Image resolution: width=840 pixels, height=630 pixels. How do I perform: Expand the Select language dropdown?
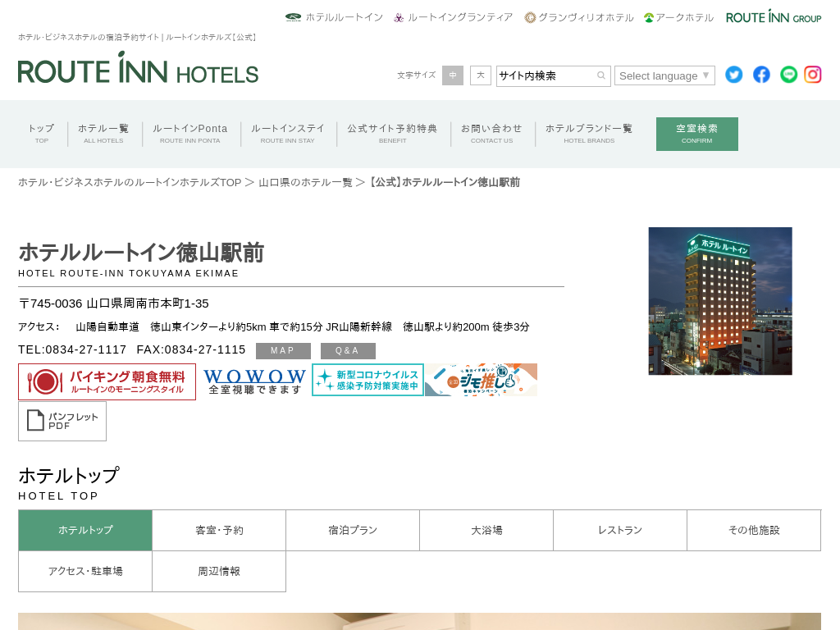click(x=664, y=75)
